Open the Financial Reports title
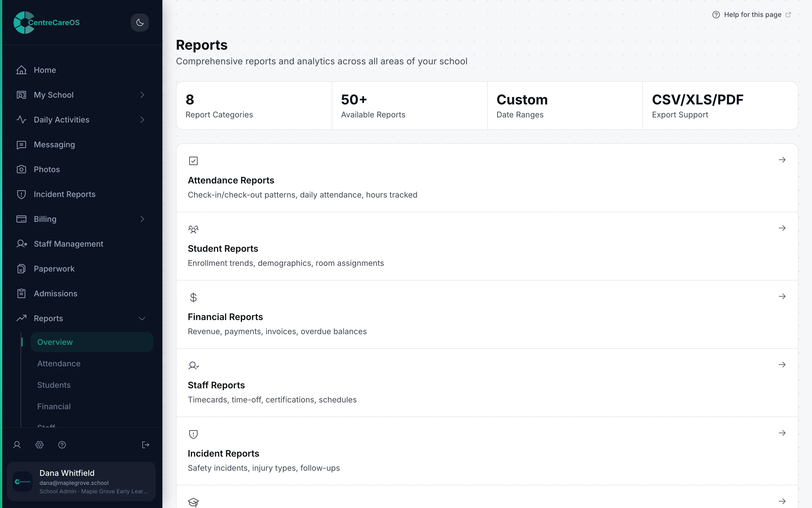Screen dimensions: 812x508 tap(225, 317)
